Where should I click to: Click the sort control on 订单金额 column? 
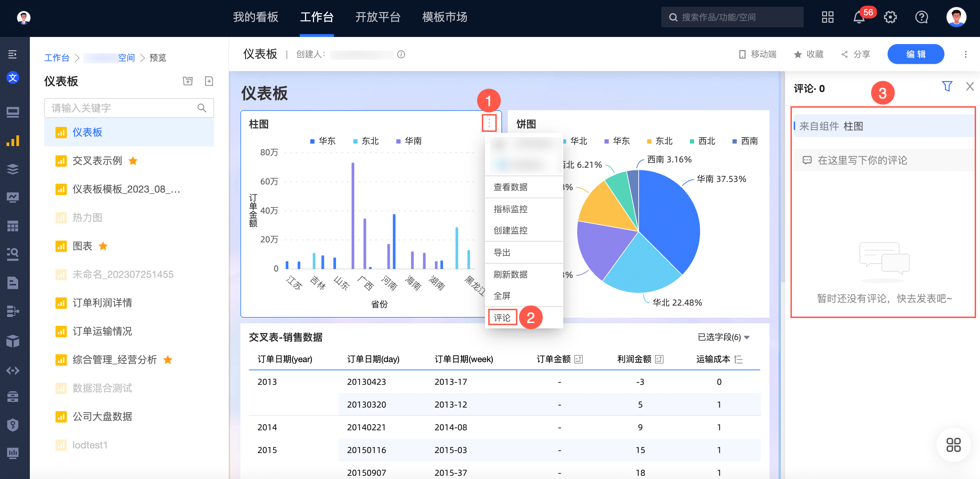[579, 359]
